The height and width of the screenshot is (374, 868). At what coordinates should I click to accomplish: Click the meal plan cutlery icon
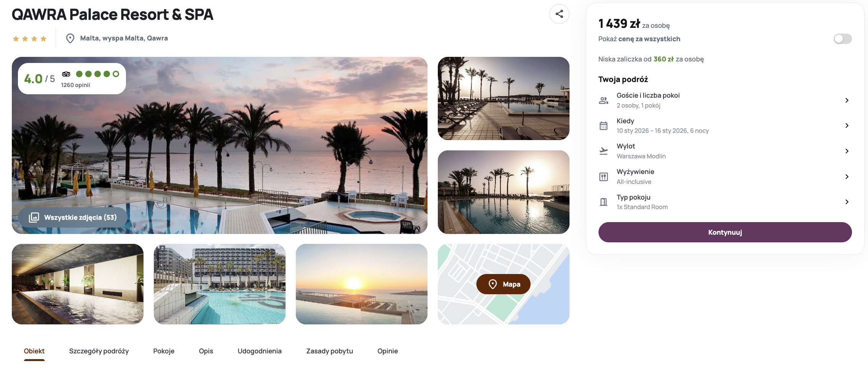click(x=603, y=177)
